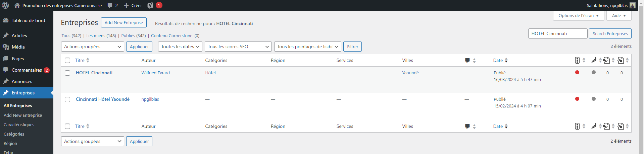This screenshot has height=154, width=644.
Task: Visit site via home icon in admin bar
Action: tap(17, 5)
